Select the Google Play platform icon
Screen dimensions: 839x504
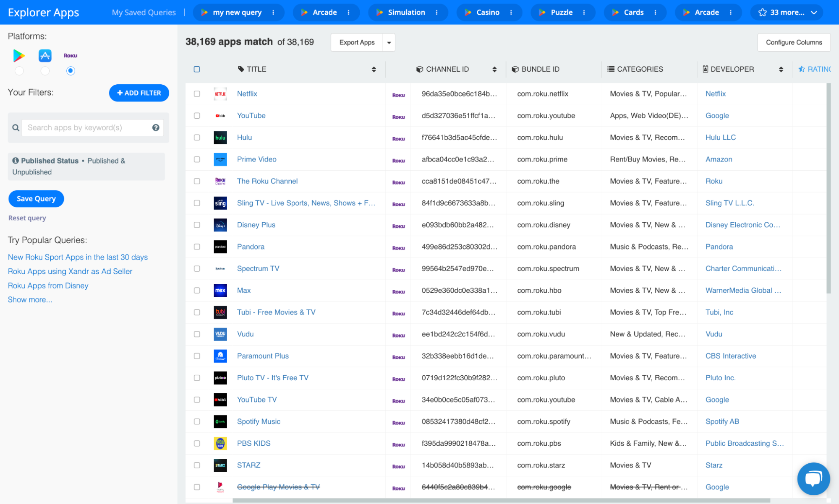[x=19, y=55]
